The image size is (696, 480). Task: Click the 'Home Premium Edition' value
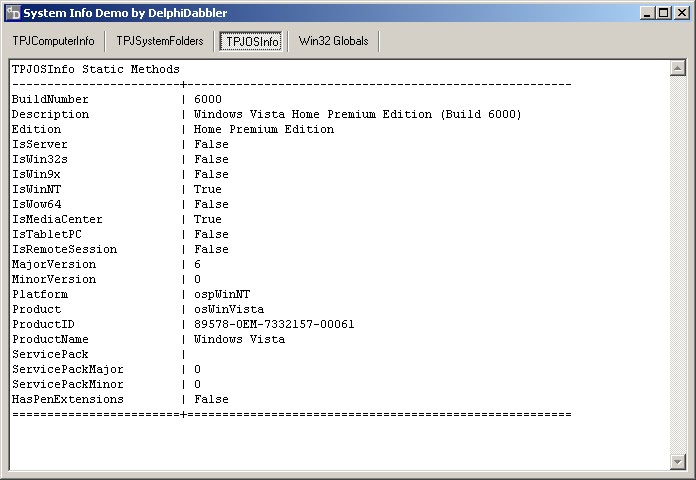[x=264, y=129]
